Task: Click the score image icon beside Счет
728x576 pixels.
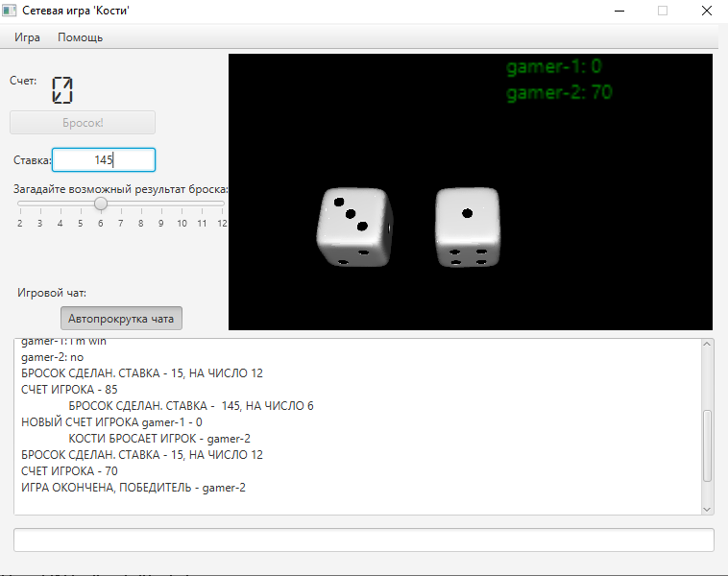Action: tap(61, 90)
